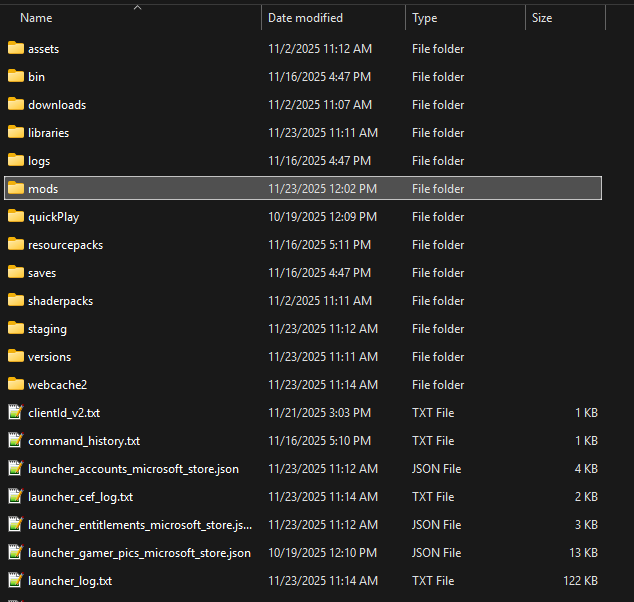Select the launcher_entitlements_microsoft_store.js... file name
This screenshot has width=634, height=602.
(140, 525)
